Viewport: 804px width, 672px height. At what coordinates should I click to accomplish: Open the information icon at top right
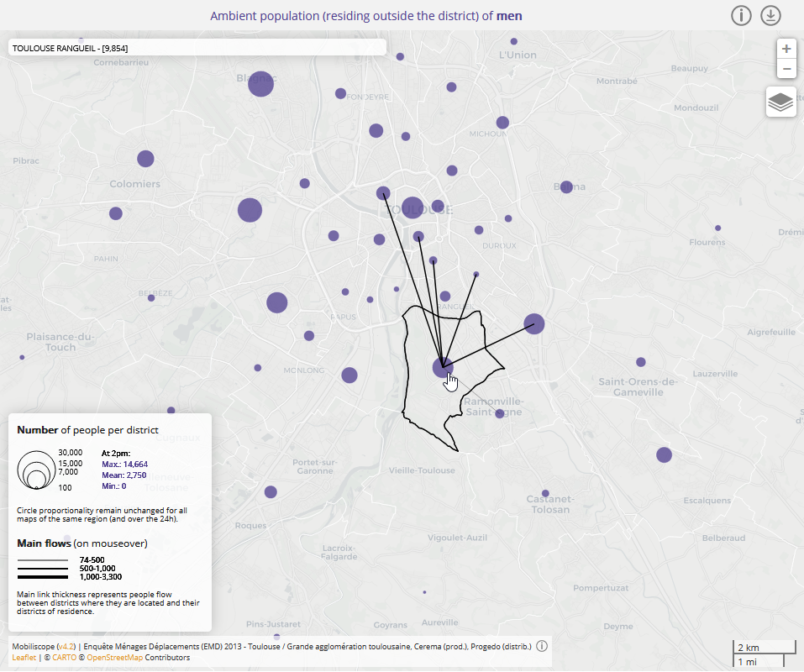[741, 15]
